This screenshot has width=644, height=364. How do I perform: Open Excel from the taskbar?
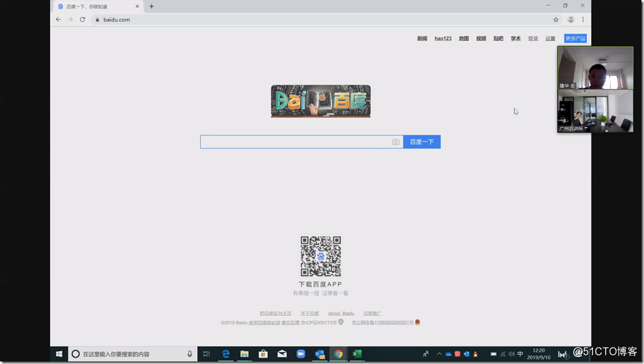click(357, 354)
